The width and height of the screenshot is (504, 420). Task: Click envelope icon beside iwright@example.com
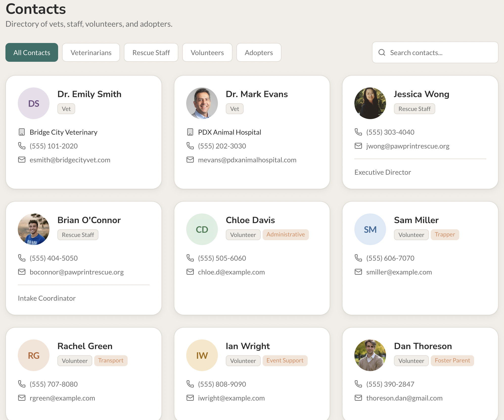(190, 398)
